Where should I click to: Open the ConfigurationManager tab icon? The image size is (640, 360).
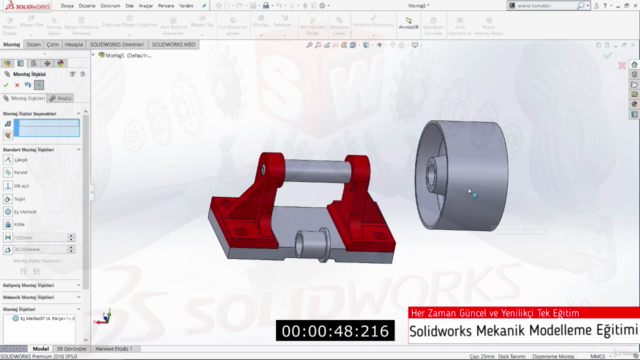click(x=34, y=63)
